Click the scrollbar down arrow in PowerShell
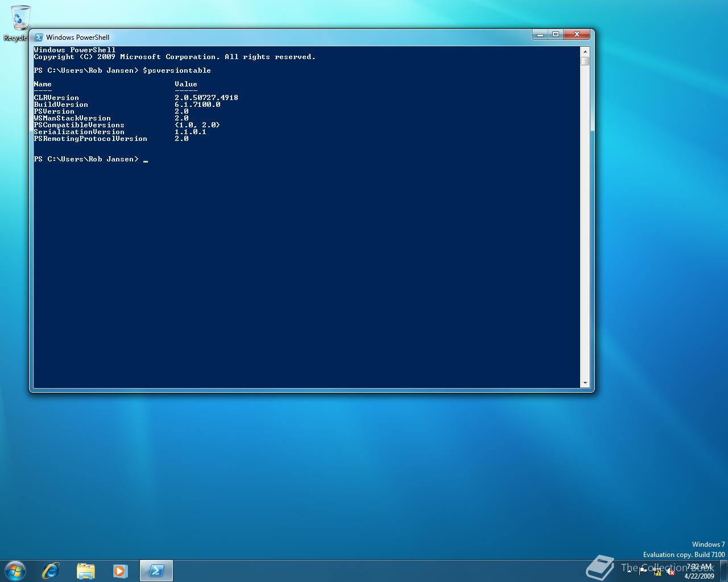 click(x=585, y=383)
